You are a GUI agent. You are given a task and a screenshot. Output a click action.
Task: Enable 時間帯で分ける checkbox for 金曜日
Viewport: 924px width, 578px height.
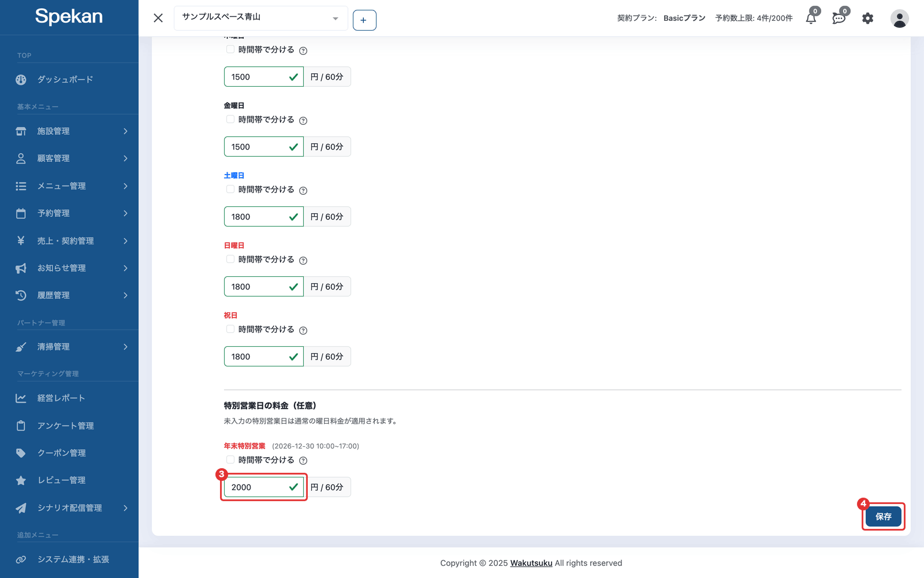point(230,119)
